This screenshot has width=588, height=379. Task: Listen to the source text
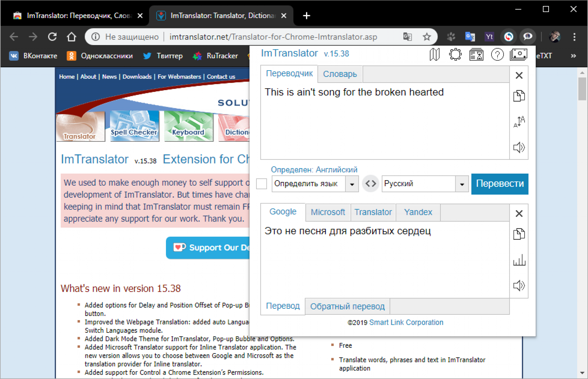tap(519, 147)
